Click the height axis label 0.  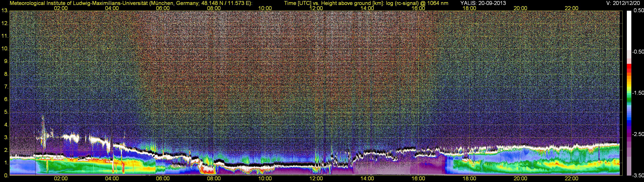point(6,176)
